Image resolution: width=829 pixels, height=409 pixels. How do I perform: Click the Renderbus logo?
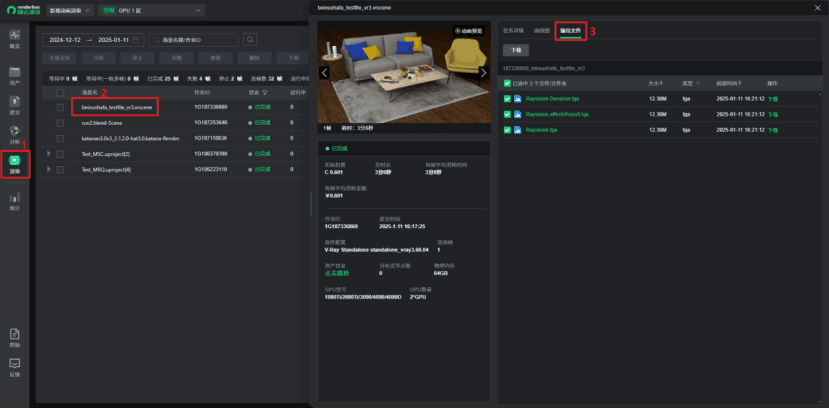24,10
